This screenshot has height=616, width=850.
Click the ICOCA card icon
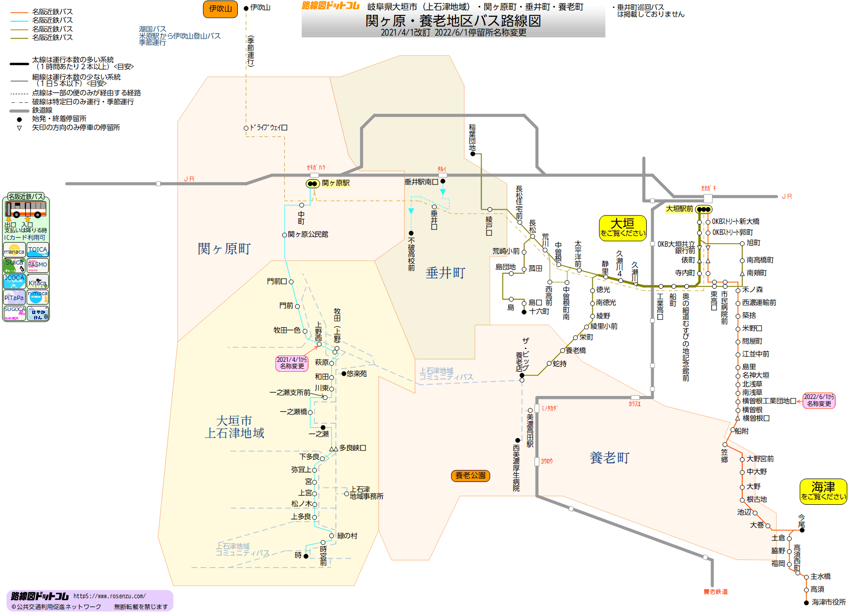(14, 281)
